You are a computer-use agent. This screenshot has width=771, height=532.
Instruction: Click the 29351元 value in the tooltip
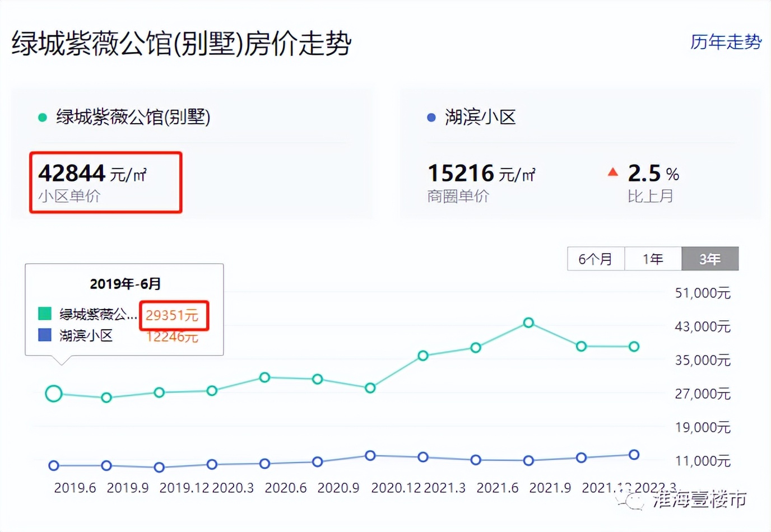[172, 315]
